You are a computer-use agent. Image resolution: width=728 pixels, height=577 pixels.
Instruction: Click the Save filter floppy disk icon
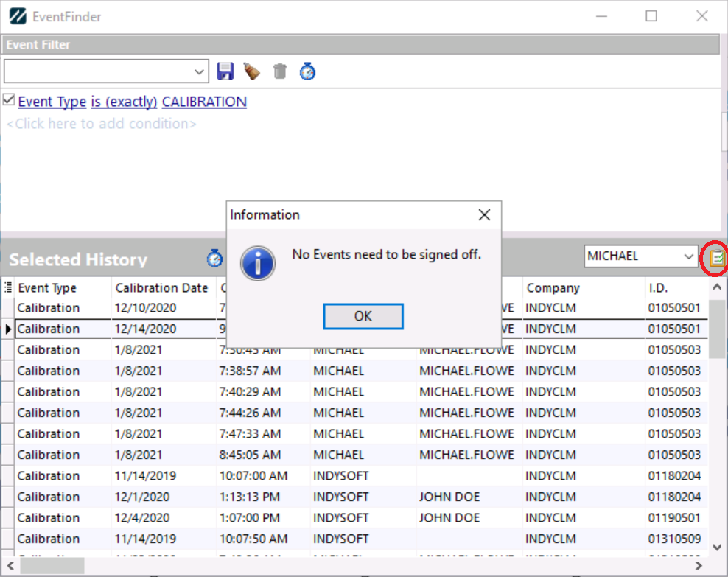point(225,71)
